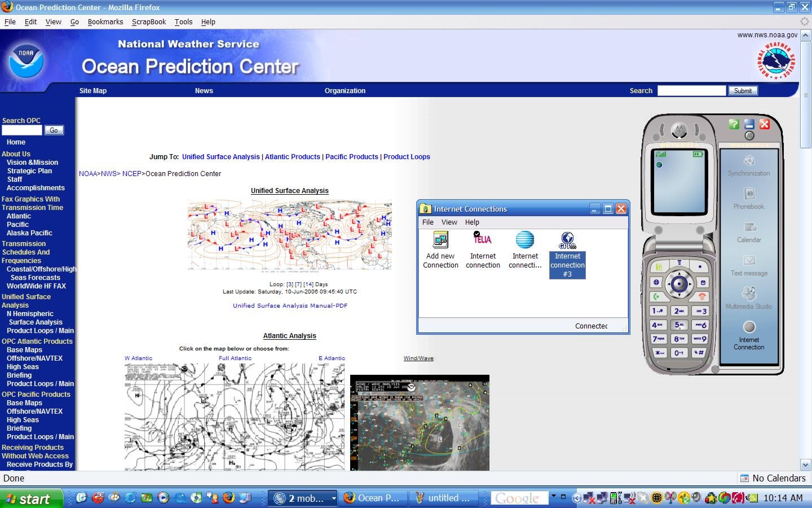Click the web browser key on phone keypad

(656, 282)
